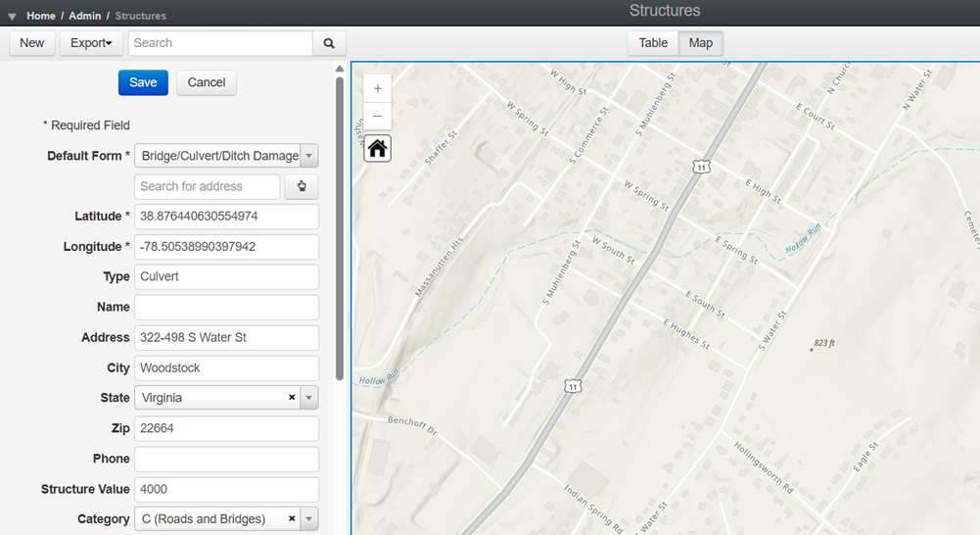This screenshot has height=535, width=980.
Task: Click the Type field showing Culvert
Action: (x=226, y=276)
